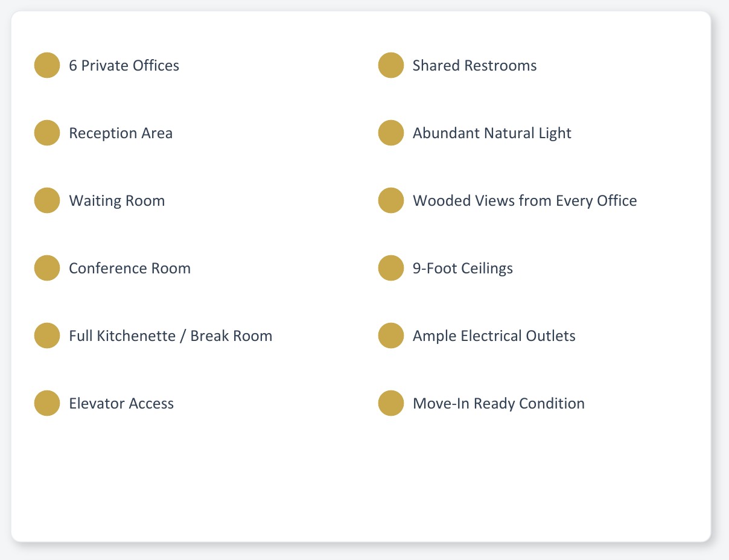
Task: Click the gold bullet next to Reception Area
Action: pyautogui.click(x=47, y=133)
